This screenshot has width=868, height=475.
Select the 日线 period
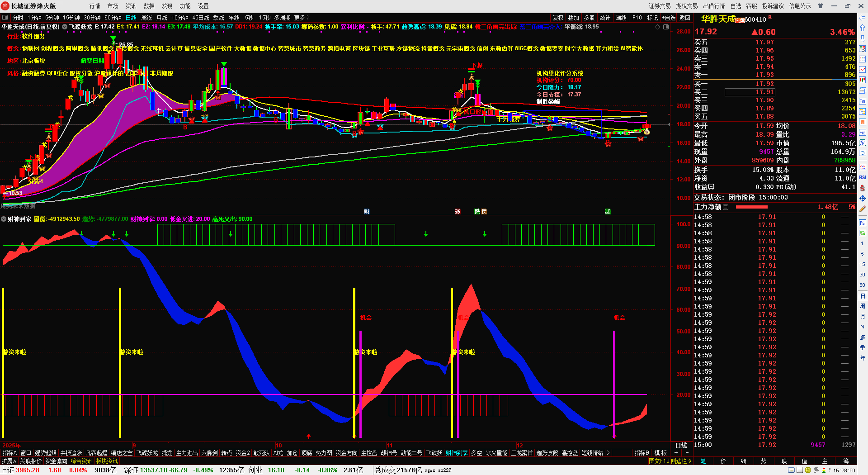131,18
